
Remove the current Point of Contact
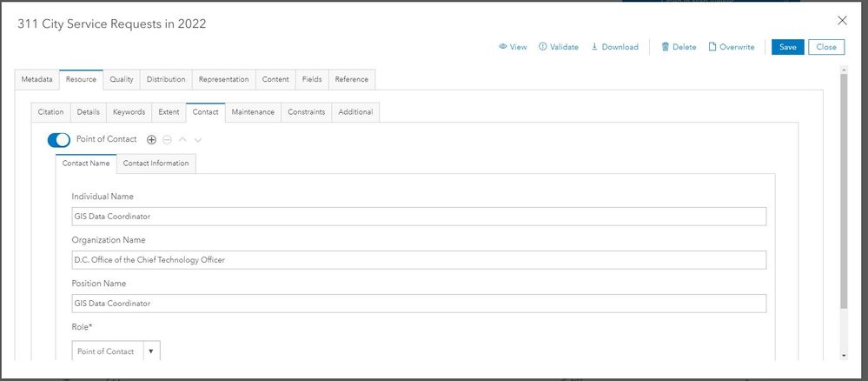pos(167,139)
